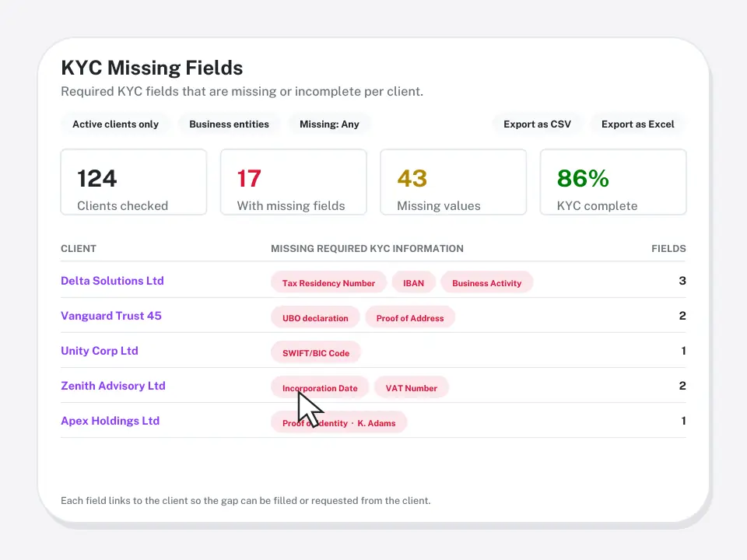Click the FIELDS column header
The image size is (747, 560).
coord(668,249)
